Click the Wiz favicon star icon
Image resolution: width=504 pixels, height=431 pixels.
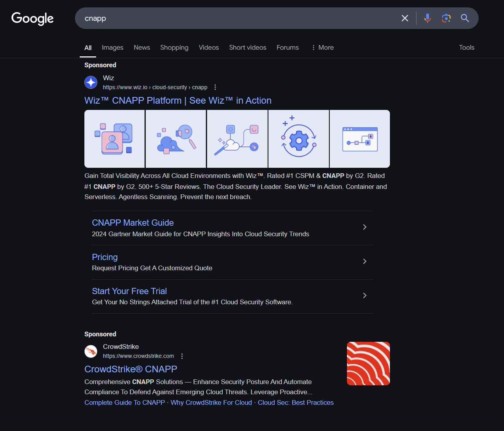(91, 82)
